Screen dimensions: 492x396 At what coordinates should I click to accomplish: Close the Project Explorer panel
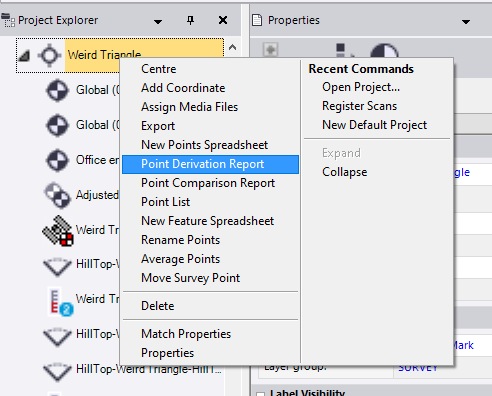click(223, 21)
